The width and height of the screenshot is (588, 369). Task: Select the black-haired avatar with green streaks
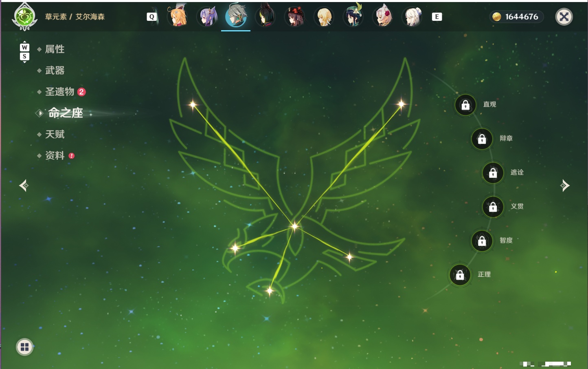pos(265,17)
